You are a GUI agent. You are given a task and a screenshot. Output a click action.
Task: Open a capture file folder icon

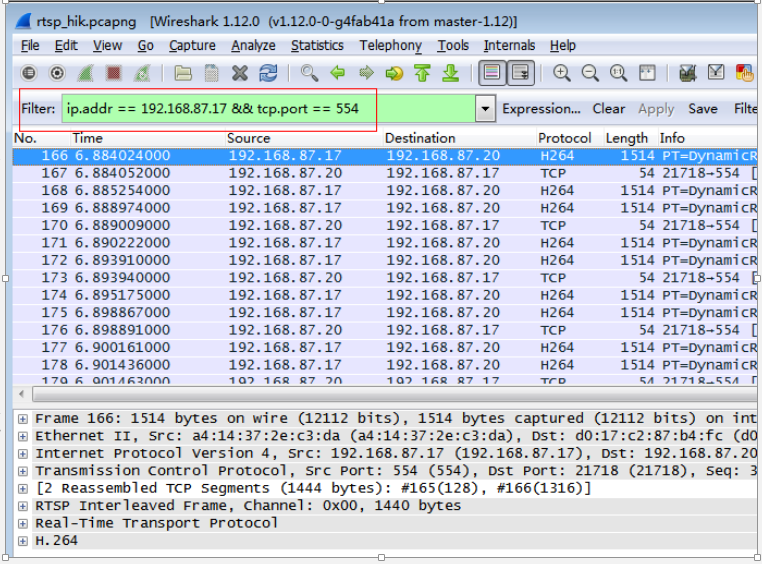tap(183, 73)
